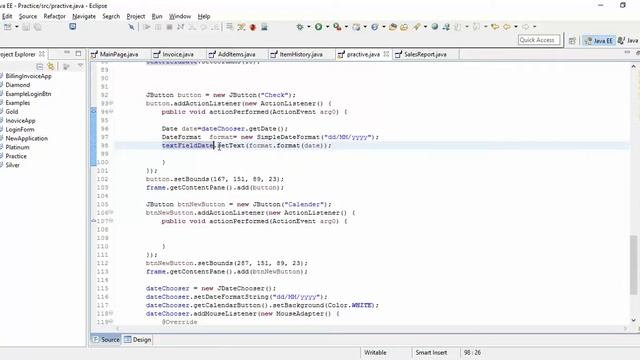Switch to the Source editor tab
This screenshot has height=360, width=640.
(106, 340)
